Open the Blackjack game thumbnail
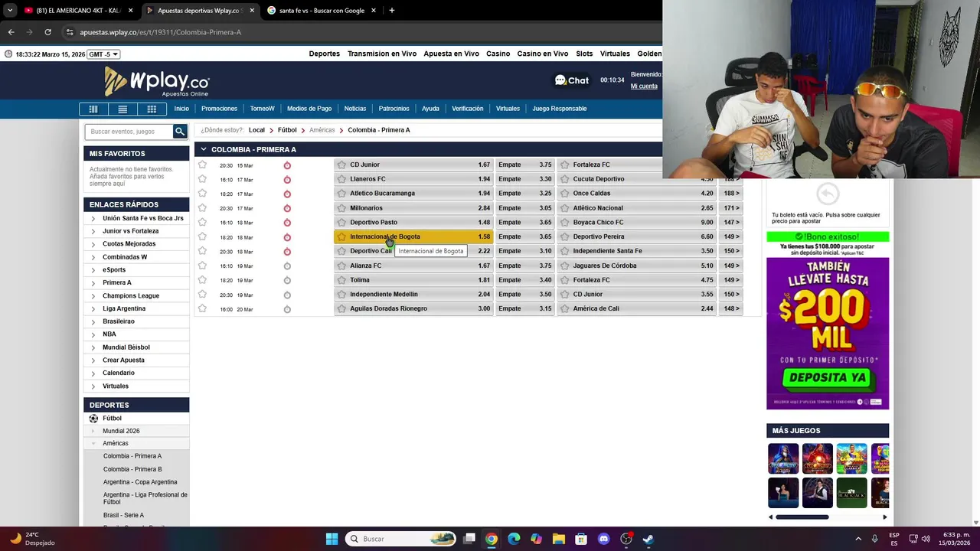The width and height of the screenshot is (980, 551). pos(851,493)
